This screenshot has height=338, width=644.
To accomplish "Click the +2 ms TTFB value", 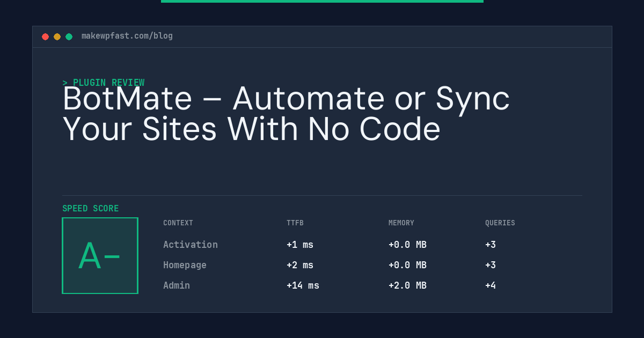I will coord(300,265).
